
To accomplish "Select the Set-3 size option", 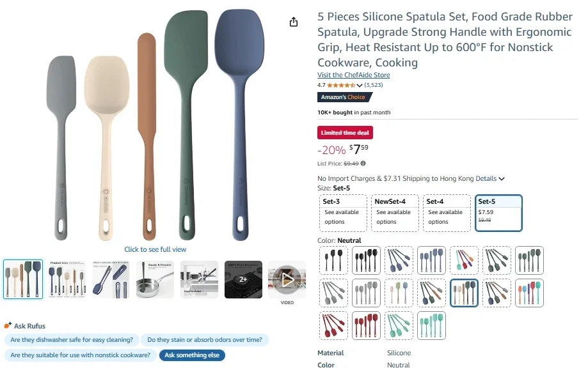I will 342,212.
